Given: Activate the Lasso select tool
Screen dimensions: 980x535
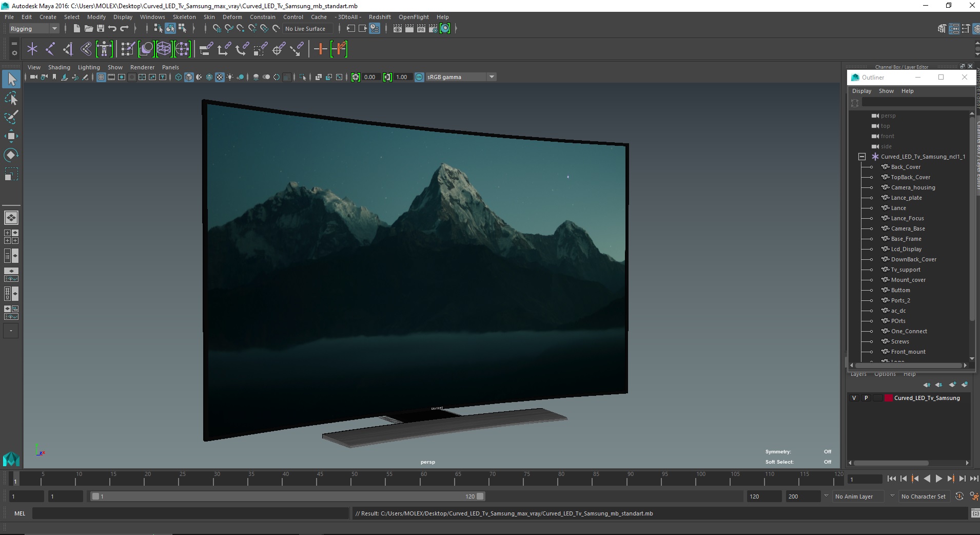Looking at the screenshot, I should pyautogui.click(x=11, y=98).
